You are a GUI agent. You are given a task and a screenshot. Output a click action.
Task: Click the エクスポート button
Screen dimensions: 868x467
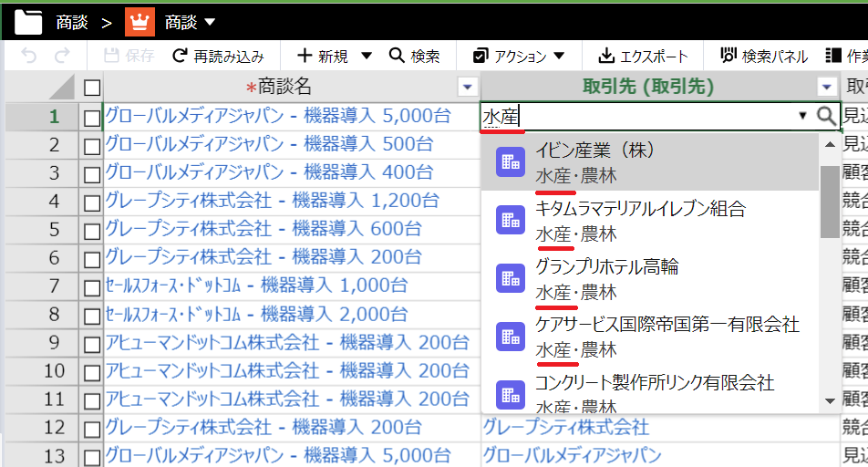644,56
